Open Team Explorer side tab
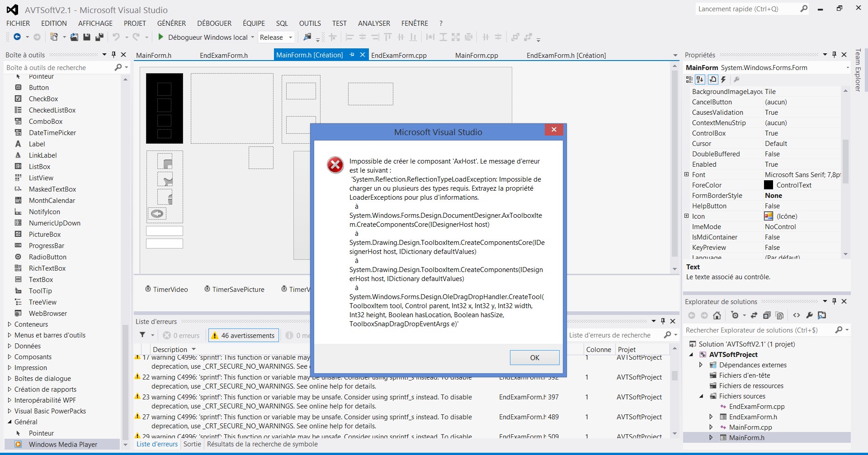Viewport: 868px width, 455px height. point(858,70)
